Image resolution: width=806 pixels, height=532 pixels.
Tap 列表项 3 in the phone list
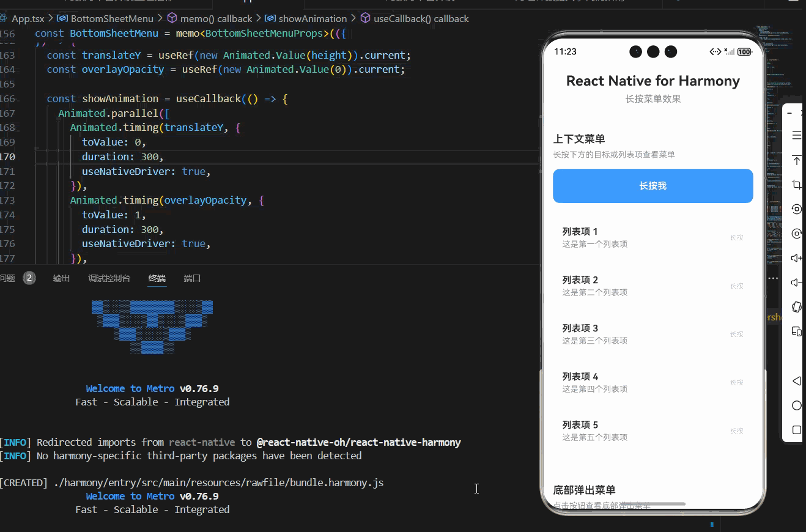click(653, 334)
